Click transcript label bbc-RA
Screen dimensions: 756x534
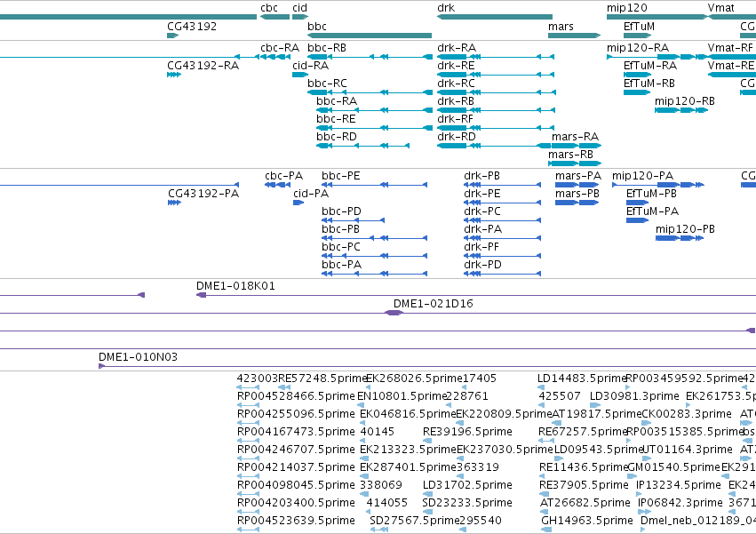point(337,101)
